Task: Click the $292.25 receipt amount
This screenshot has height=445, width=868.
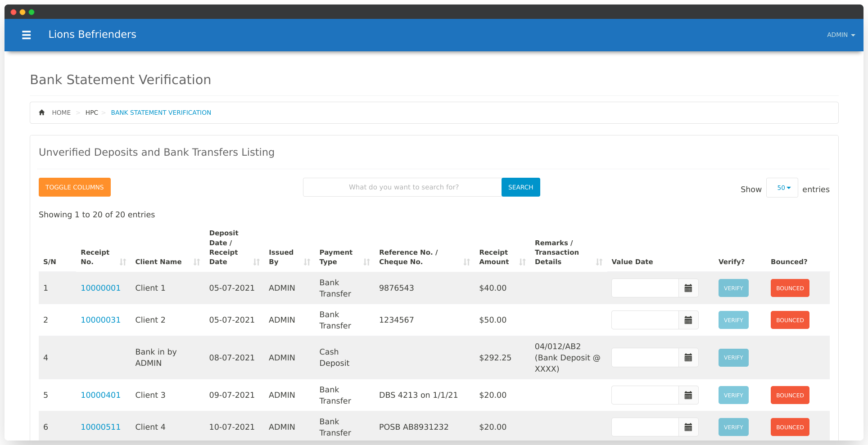Action: (x=495, y=358)
